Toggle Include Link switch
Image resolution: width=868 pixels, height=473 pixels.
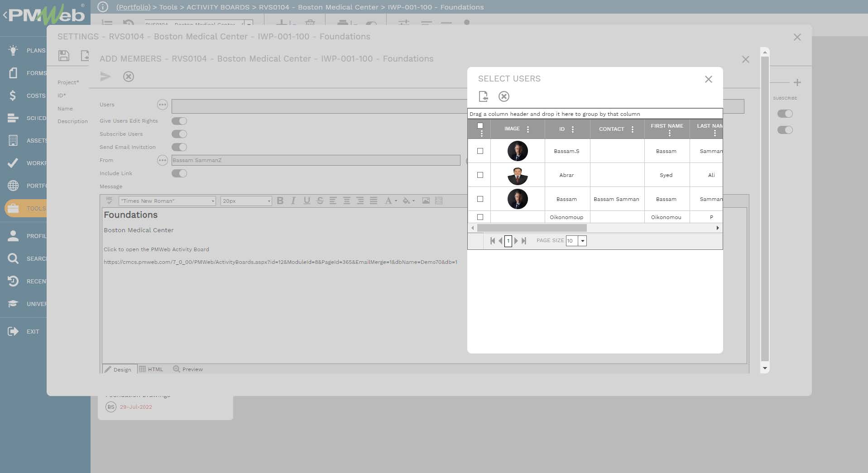179,173
